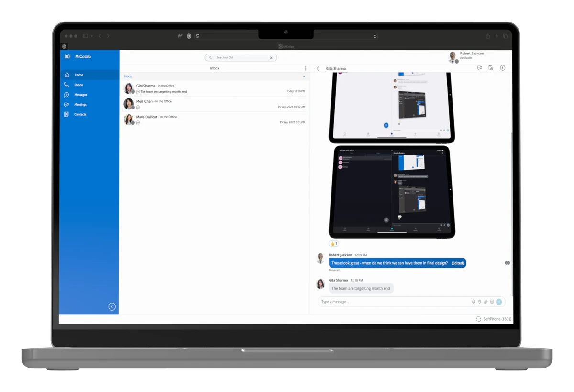This screenshot has height=392, width=574.
Task: Click Robert Jackson's avatar in chat
Action: point(321,259)
